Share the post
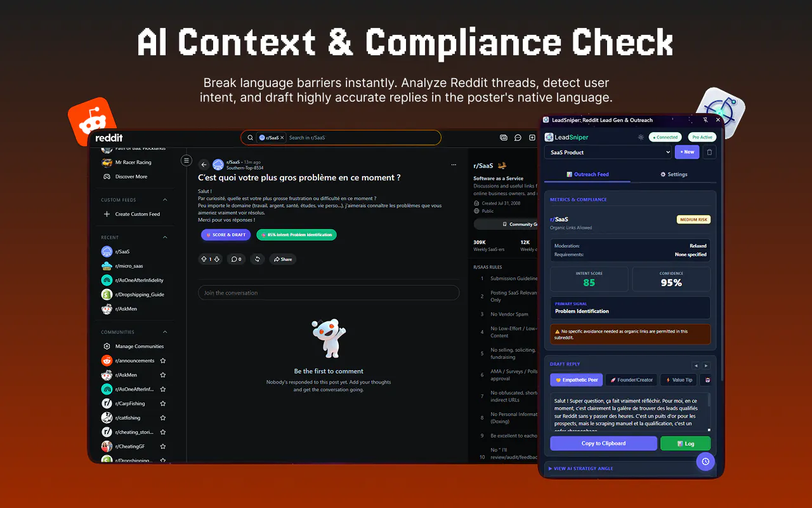Image resolution: width=812 pixels, height=508 pixels. 282,259
